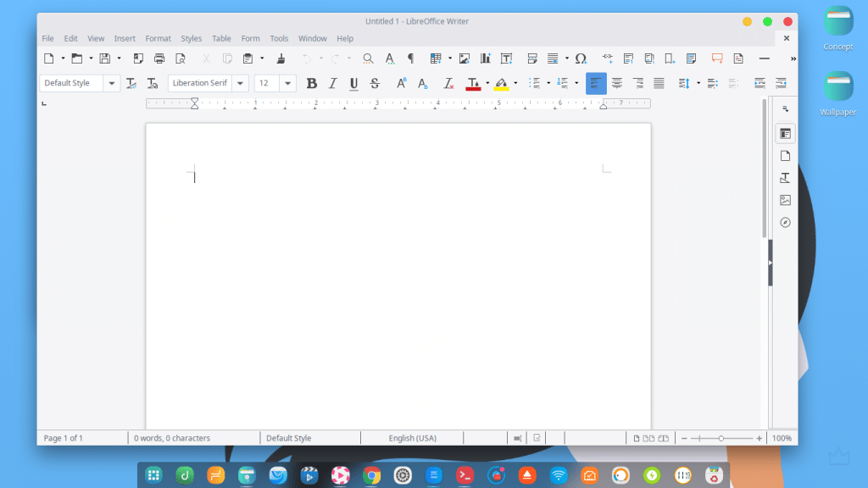Export the document as PDF

point(138,58)
